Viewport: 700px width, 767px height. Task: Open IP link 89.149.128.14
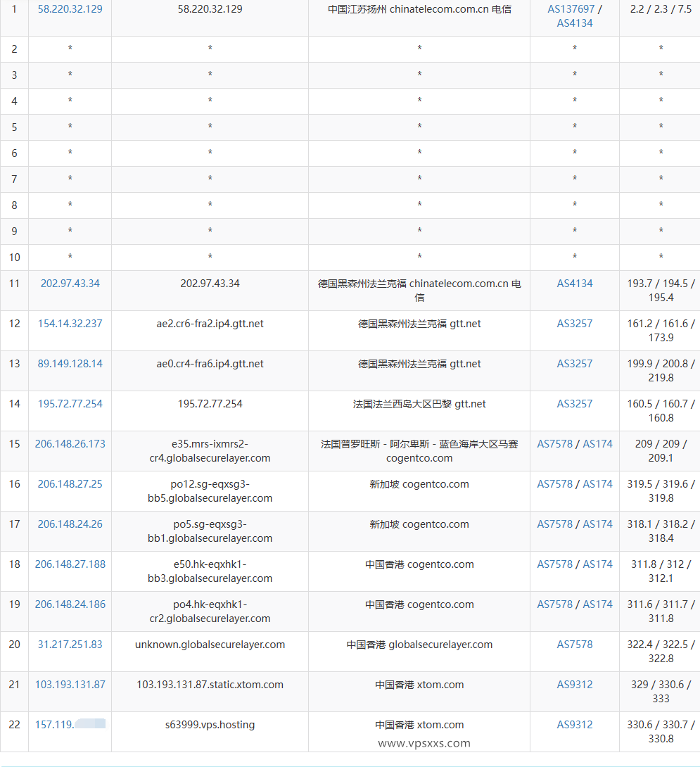pyautogui.click(x=70, y=364)
